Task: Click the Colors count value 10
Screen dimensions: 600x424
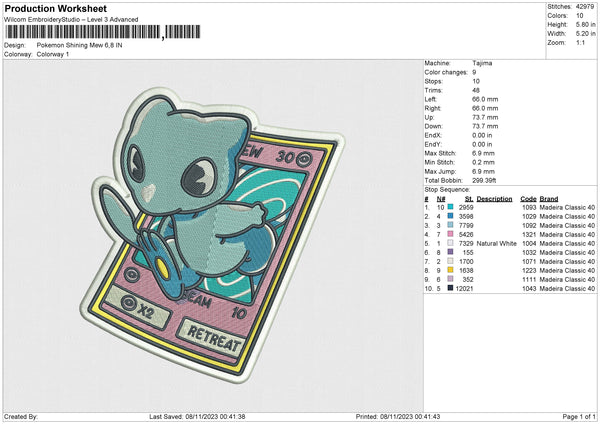Action: pyautogui.click(x=579, y=16)
